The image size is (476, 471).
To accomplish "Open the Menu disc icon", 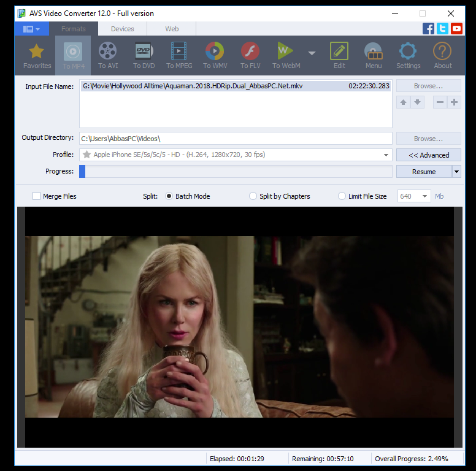I will point(374,51).
